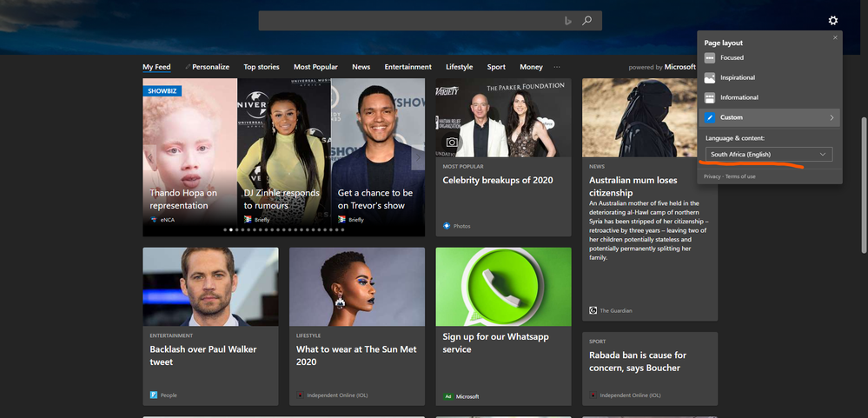Open What to wear at Sun Met headline
This screenshot has width=868, height=418.
(356, 355)
